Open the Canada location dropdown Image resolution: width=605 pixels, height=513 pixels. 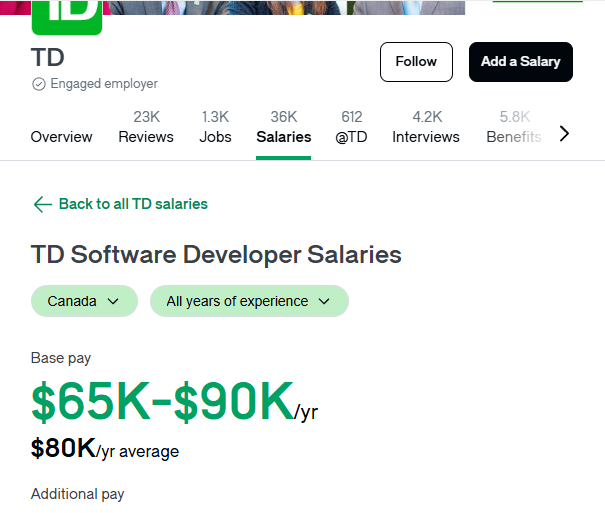click(84, 301)
